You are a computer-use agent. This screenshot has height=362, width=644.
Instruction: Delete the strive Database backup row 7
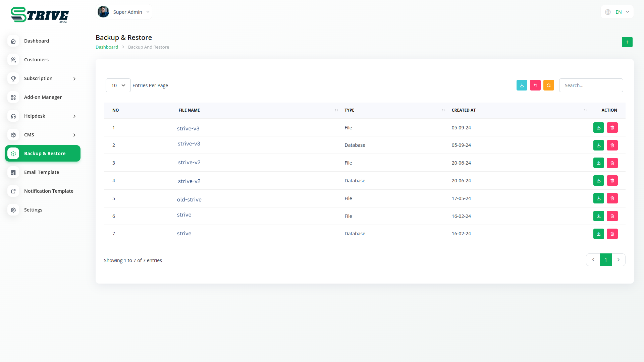[x=612, y=234]
